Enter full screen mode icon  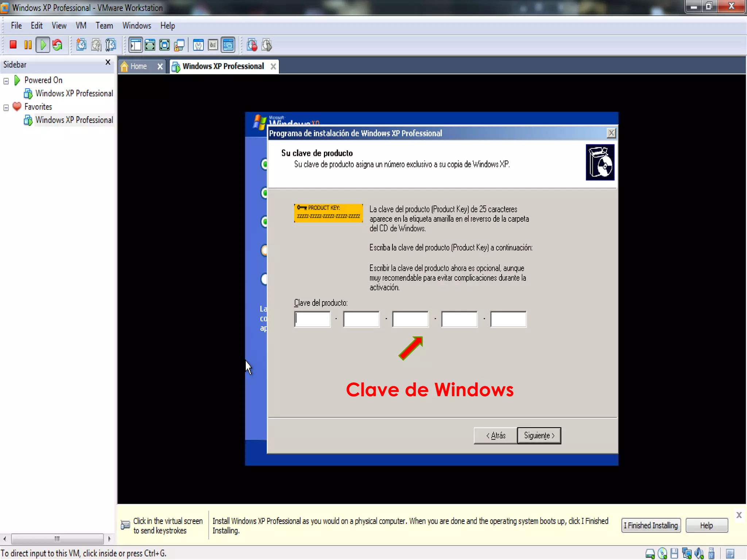coord(165,45)
